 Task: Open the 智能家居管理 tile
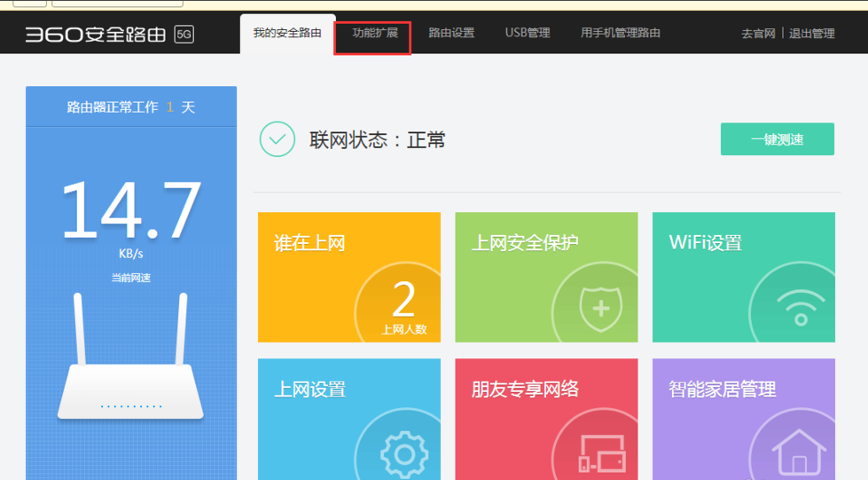point(744,419)
